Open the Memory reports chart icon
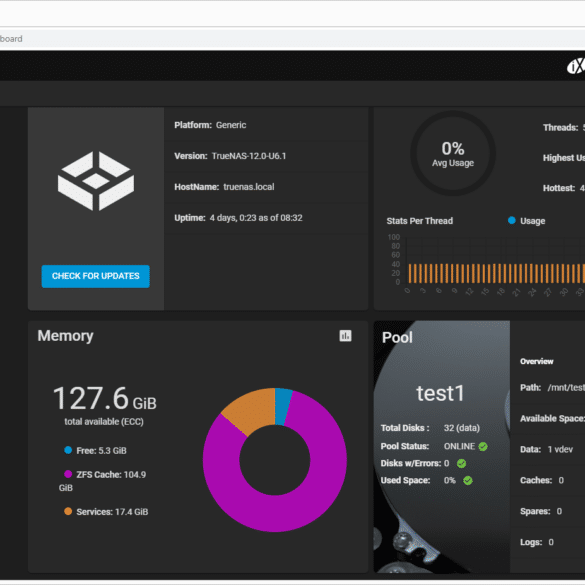Image resolution: width=585 pixels, height=585 pixels. pos(345,336)
